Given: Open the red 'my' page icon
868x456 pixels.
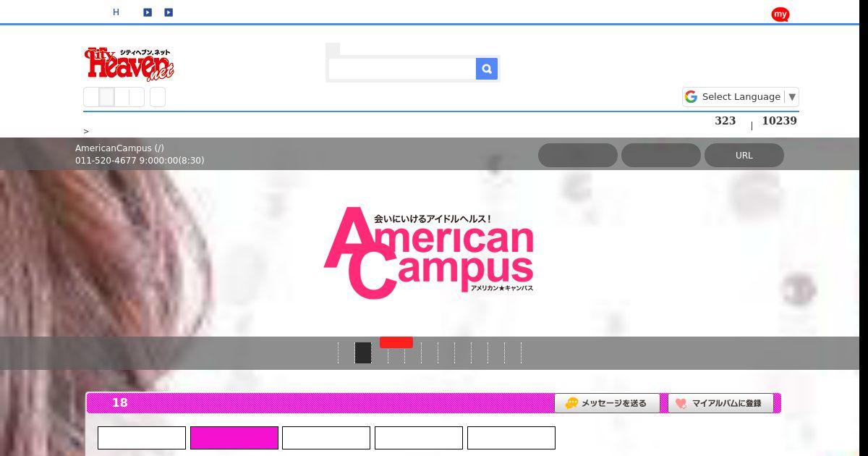Looking at the screenshot, I should [x=780, y=14].
